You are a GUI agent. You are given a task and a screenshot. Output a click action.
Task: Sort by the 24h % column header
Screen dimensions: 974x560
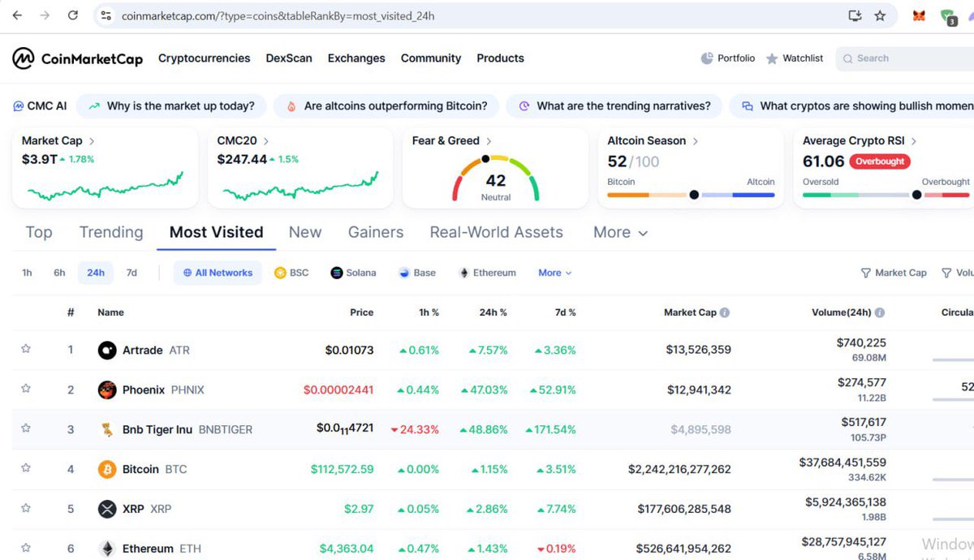[x=493, y=312]
